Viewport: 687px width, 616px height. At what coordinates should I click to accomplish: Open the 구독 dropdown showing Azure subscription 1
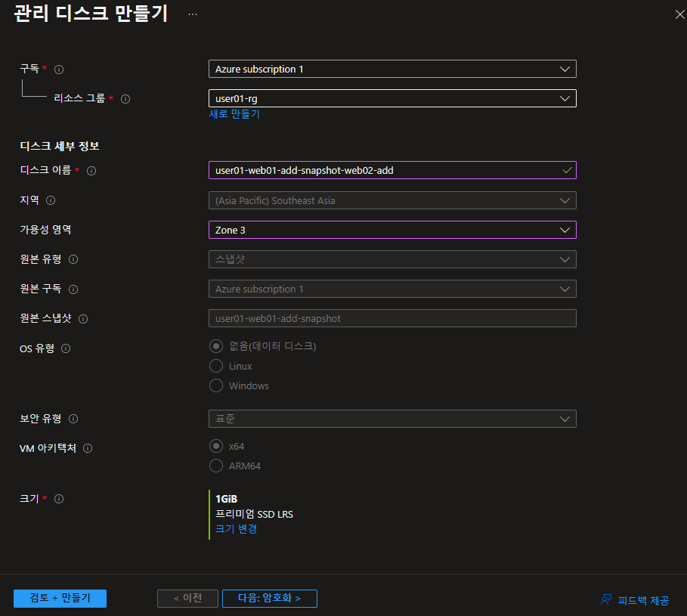[x=392, y=70]
